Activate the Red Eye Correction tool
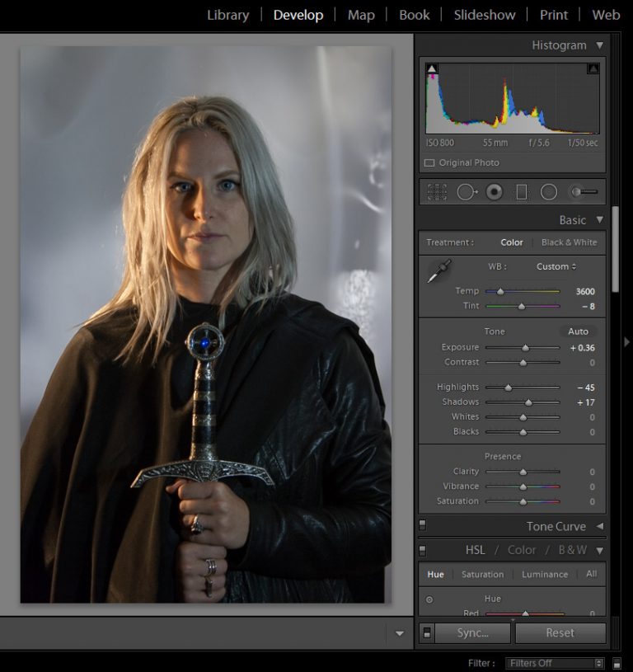Screen dimensions: 633x672 [495, 192]
